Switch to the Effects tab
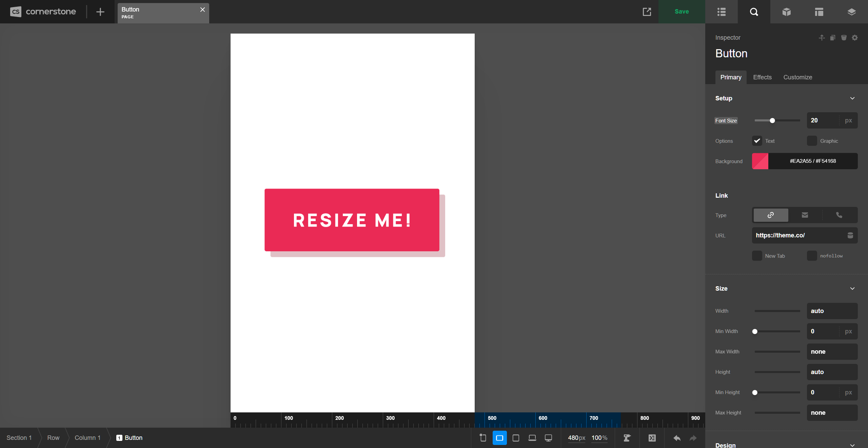868x448 pixels. click(762, 77)
